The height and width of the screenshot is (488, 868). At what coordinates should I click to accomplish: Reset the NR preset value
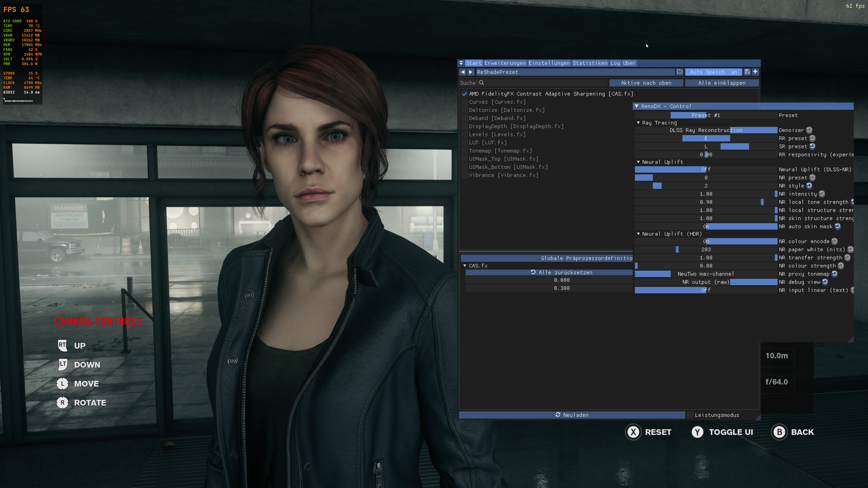(x=812, y=178)
